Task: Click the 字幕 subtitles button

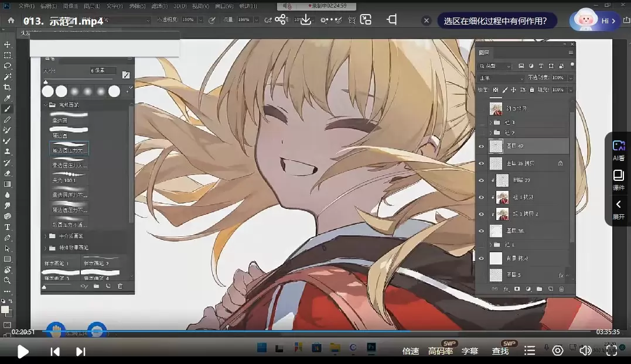Action: pyautogui.click(x=470, y=351)
